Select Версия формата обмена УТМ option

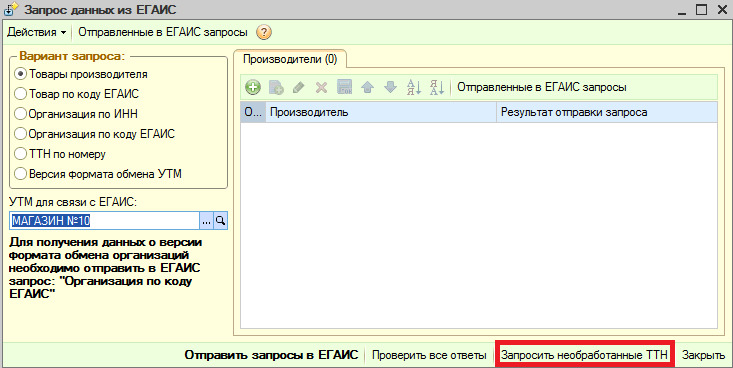98,174
